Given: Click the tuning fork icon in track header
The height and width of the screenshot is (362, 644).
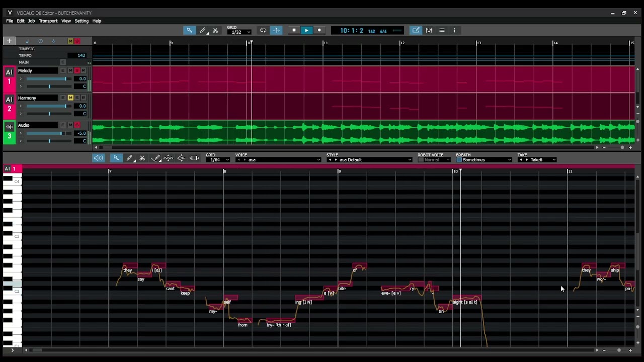Looking at the screenshot, I should [x=53, y=41].
